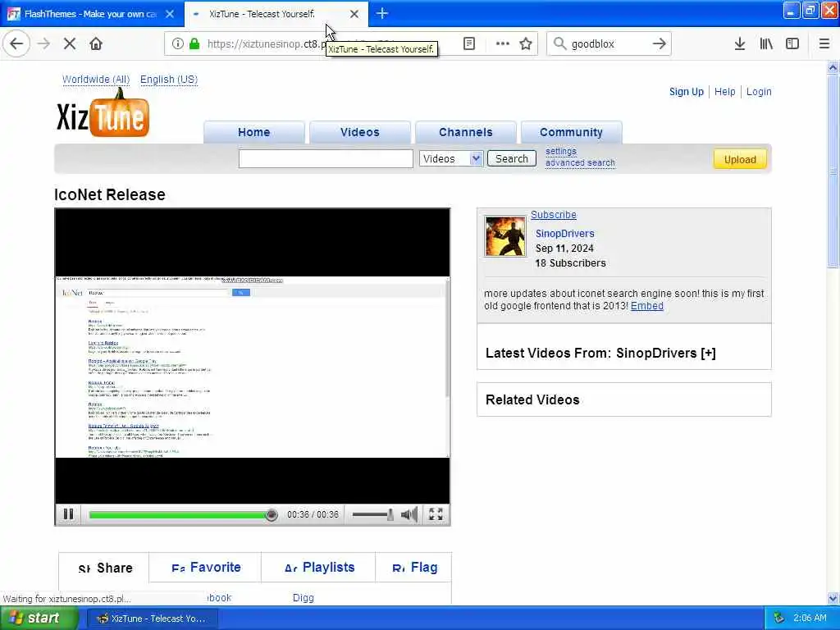
Task: Select the Playlists tab
Action: 319,568
